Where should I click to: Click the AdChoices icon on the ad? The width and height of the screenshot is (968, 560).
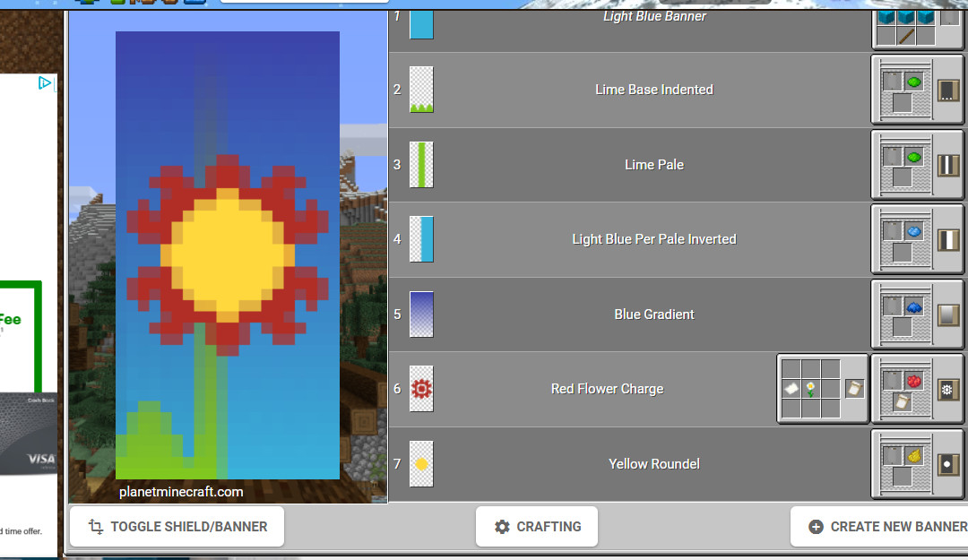(45, 82)
